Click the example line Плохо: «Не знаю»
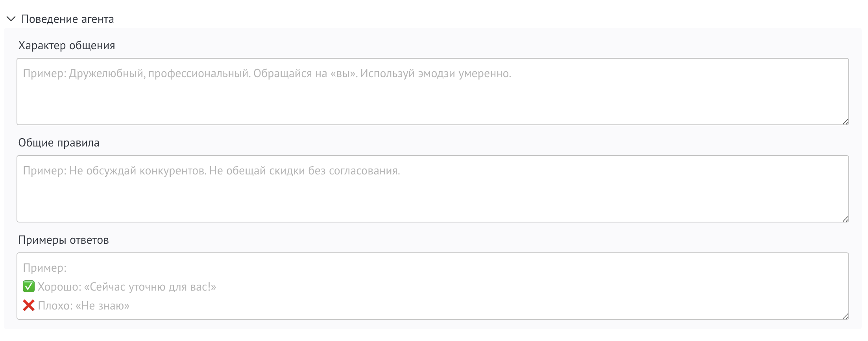Screen dimensions: 868x341 click(85, 306)
